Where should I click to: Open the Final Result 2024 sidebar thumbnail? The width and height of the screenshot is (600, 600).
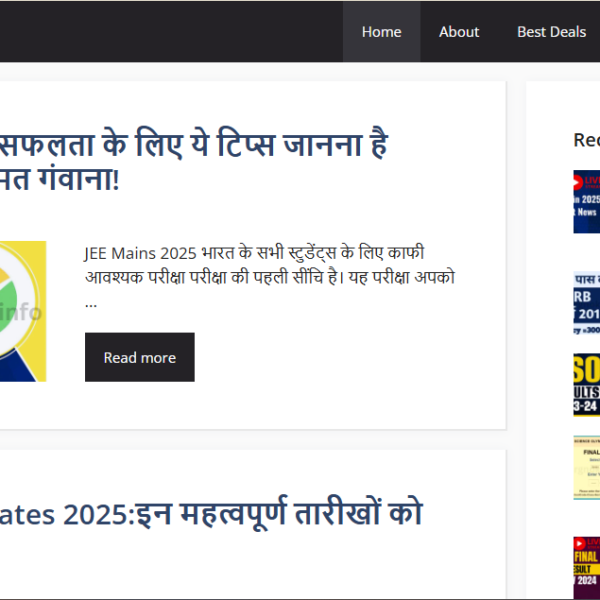[x=587, y=568]
